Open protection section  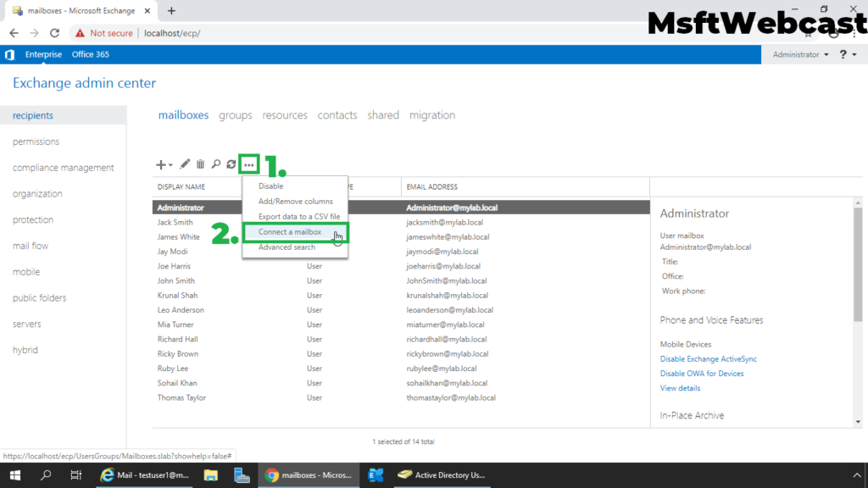pos(33,219)
